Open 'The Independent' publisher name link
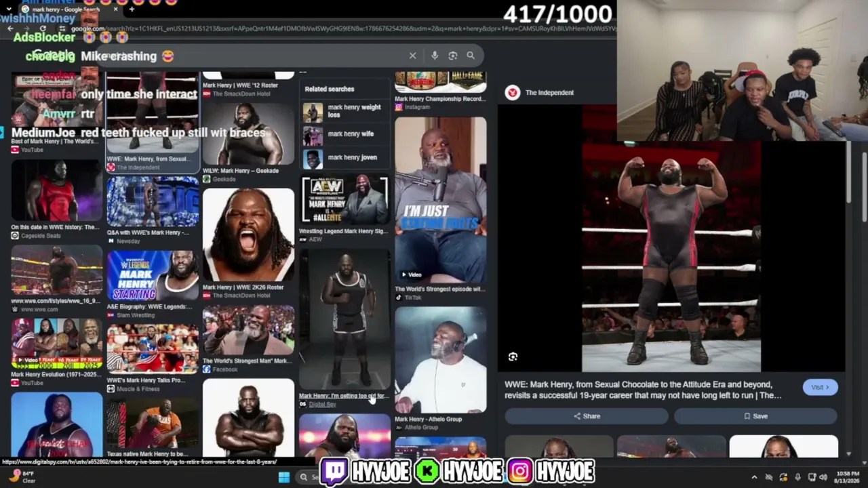This screenshot has width=868, height=488. tap(549, 93)
